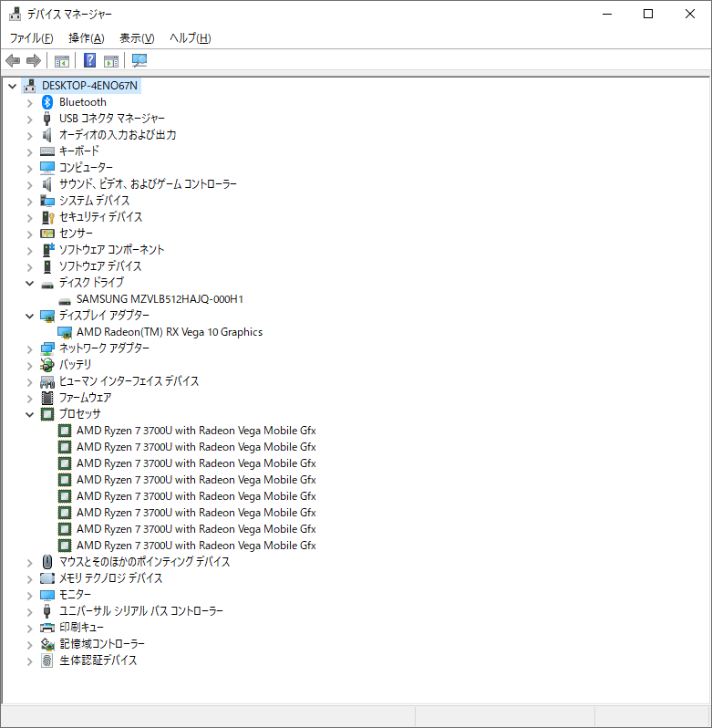Minimize the Device Manager window
The height and width of the screenshot is (728, 712).
[x=607, y=14]
